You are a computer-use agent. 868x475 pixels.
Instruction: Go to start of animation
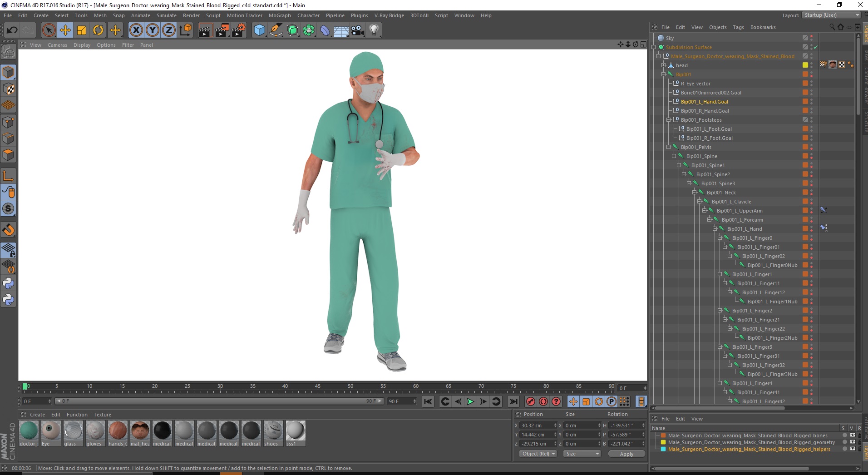tap(428, 401)
